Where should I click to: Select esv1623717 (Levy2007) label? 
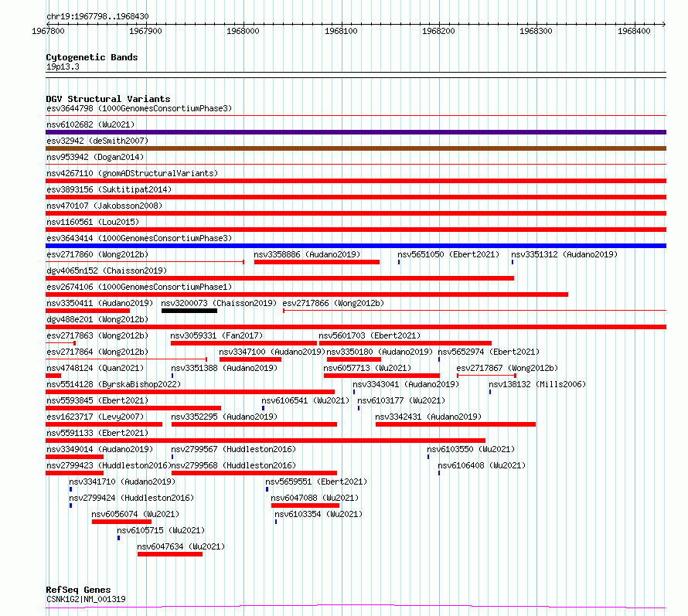point(95,417)
